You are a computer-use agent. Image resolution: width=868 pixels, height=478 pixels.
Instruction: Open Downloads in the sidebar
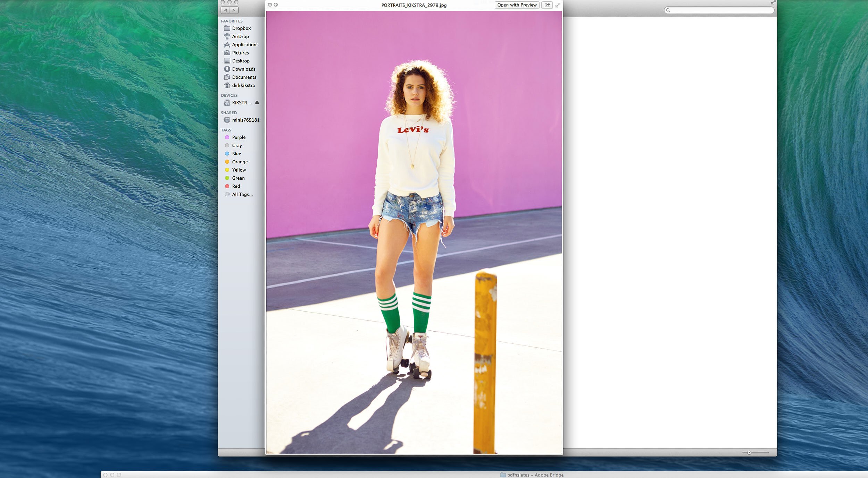(243, 69)
